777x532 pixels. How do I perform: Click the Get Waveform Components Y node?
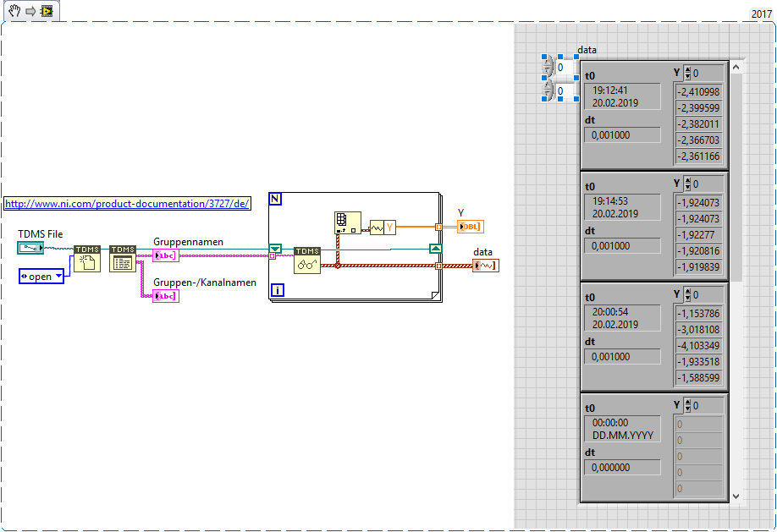383,228
